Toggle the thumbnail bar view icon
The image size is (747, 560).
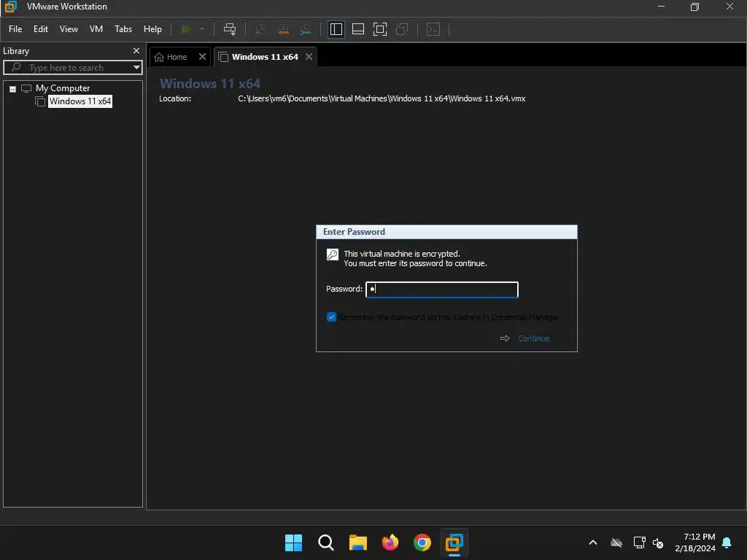(x=358, y=29)
